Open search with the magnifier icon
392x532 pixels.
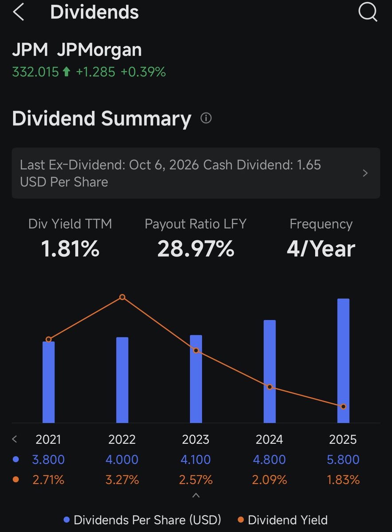point(368,12)
